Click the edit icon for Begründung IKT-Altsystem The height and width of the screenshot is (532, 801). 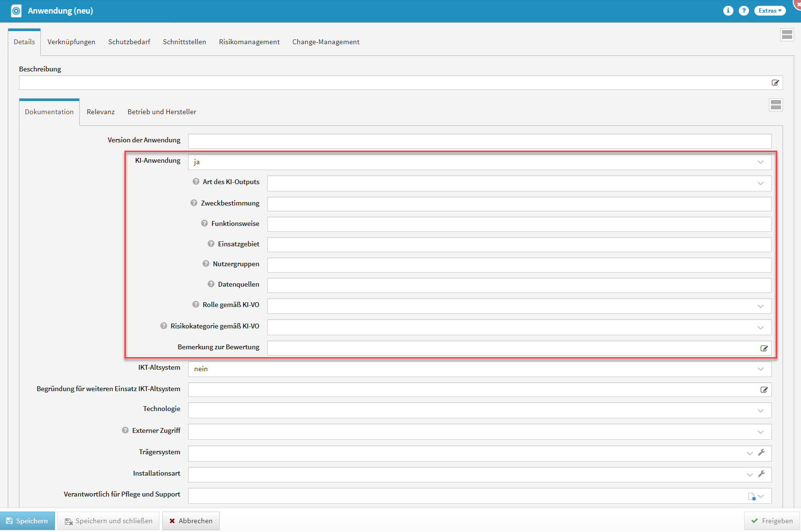coord(764,390)
